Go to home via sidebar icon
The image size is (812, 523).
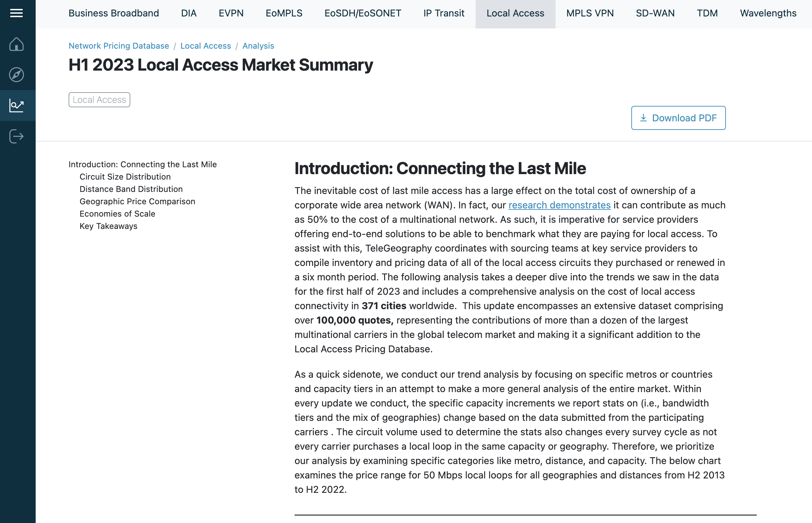(16, 44)
